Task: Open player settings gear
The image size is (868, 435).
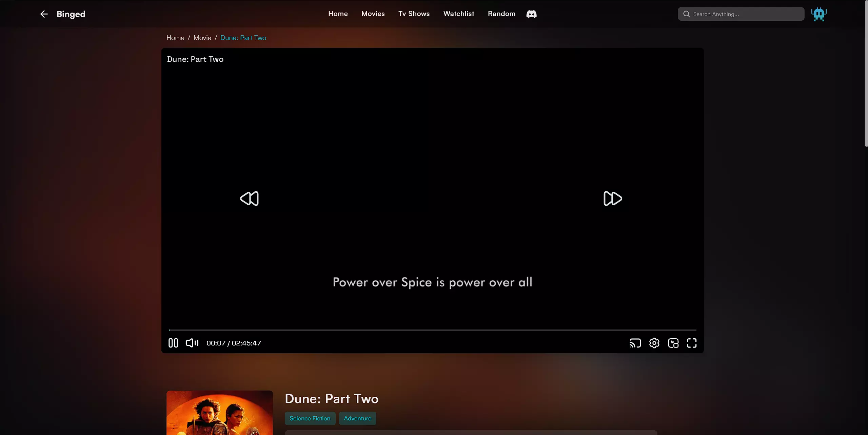Action: click(x=654, y=343)
